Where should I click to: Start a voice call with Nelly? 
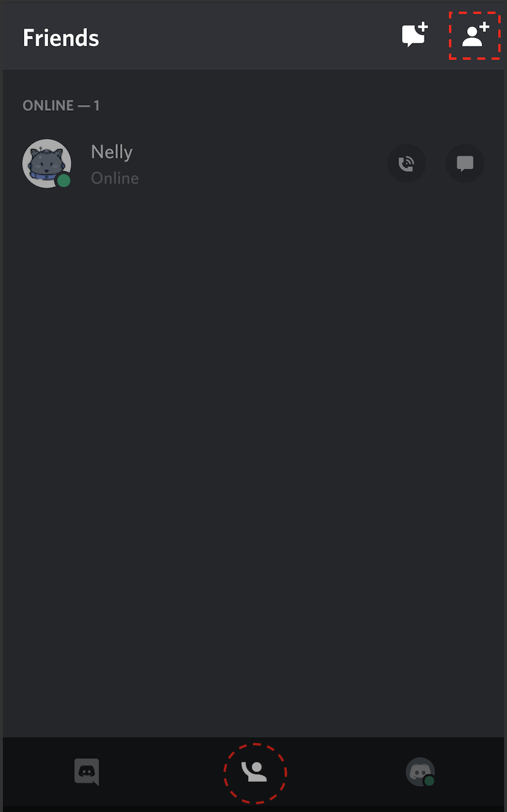tap(407, 164)
